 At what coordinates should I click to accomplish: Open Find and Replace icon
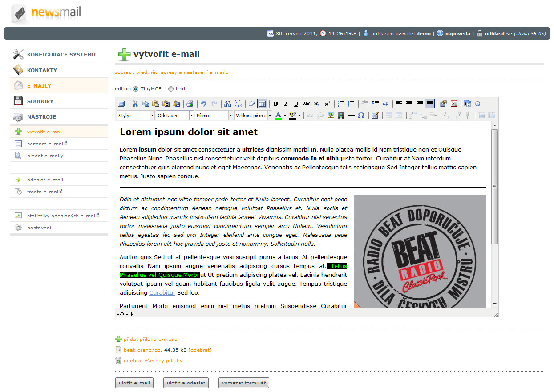238,104
